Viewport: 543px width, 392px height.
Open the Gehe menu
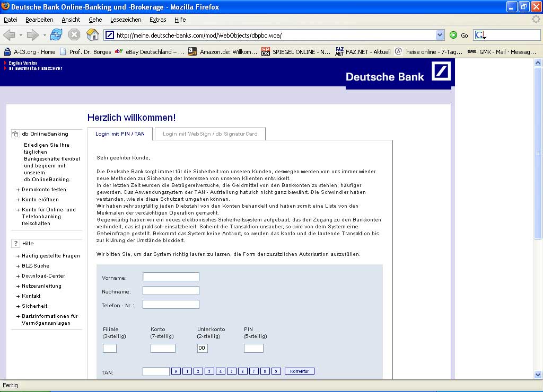pos(95,20)
